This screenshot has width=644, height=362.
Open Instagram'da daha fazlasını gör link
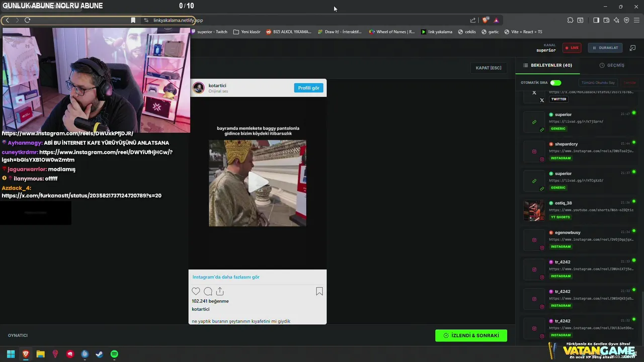[226, 277]
